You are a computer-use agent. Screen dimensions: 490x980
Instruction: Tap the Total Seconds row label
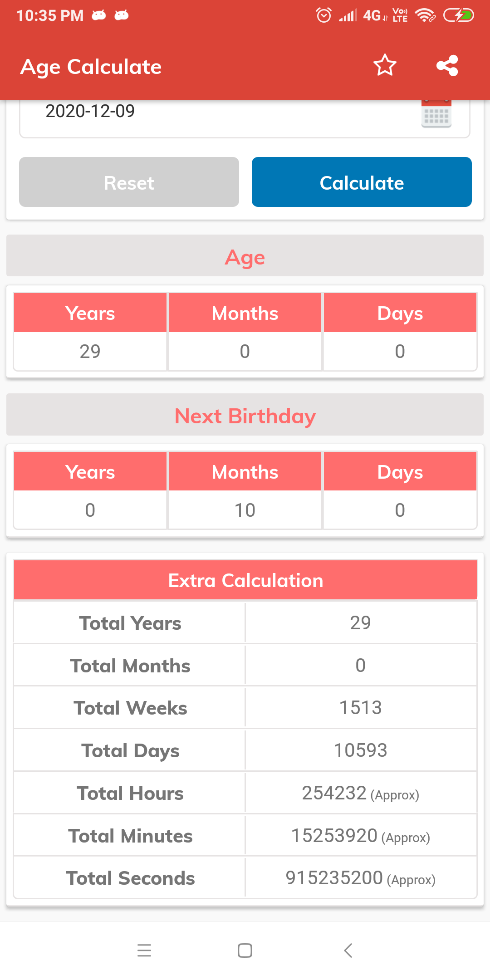[x=130, y=878]
